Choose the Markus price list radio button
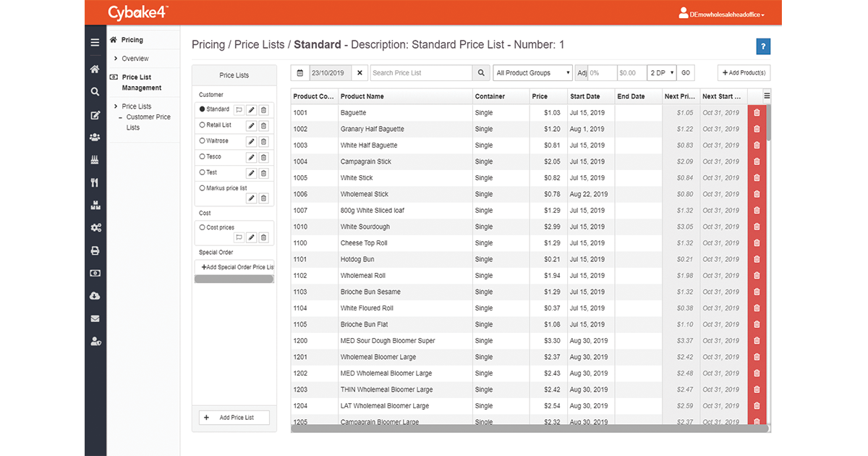Screen dimensions: 868x456 click(x=202, y=188)
